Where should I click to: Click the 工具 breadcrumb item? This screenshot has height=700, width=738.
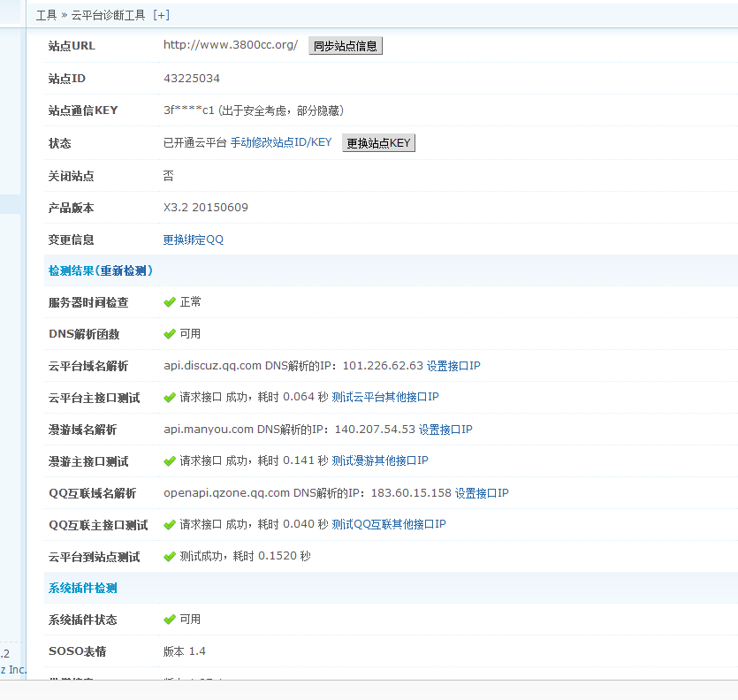coord(46,15)
